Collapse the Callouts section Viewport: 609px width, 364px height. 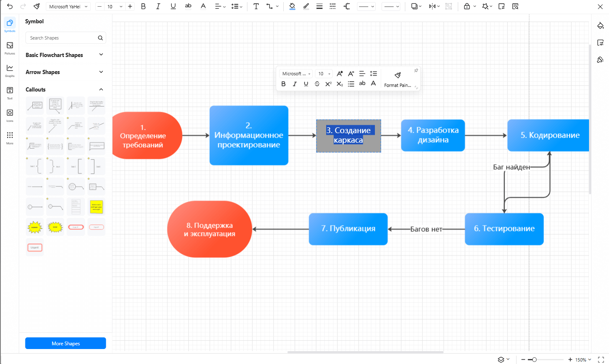click(x=101, y=89)
